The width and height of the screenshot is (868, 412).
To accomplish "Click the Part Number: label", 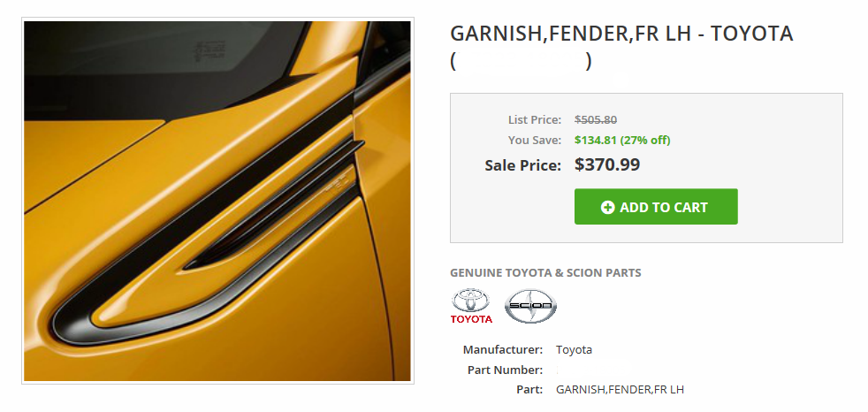I will pos(505,370).
